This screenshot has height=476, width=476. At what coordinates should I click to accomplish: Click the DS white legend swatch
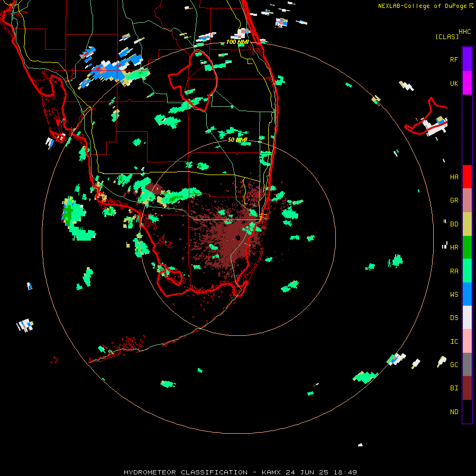(467, 317)
